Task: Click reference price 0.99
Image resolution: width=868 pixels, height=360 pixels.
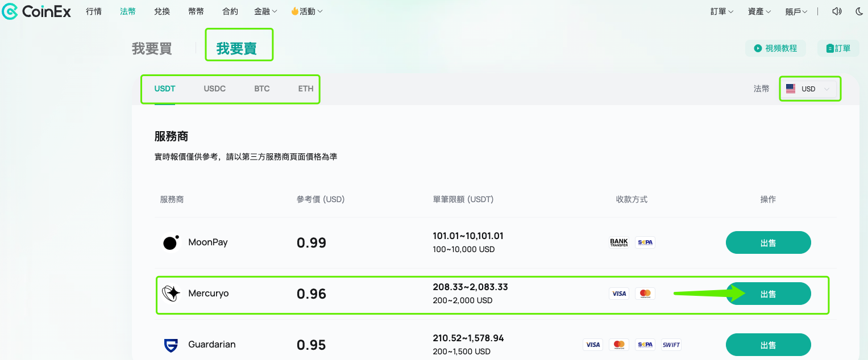Action: [x=312, y=243]
